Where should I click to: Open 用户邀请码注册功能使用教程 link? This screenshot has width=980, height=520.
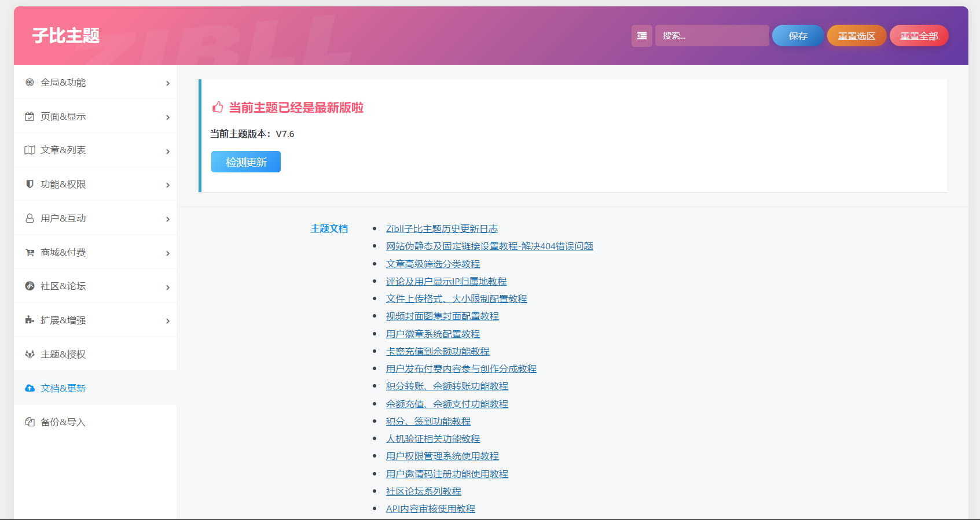447,474
